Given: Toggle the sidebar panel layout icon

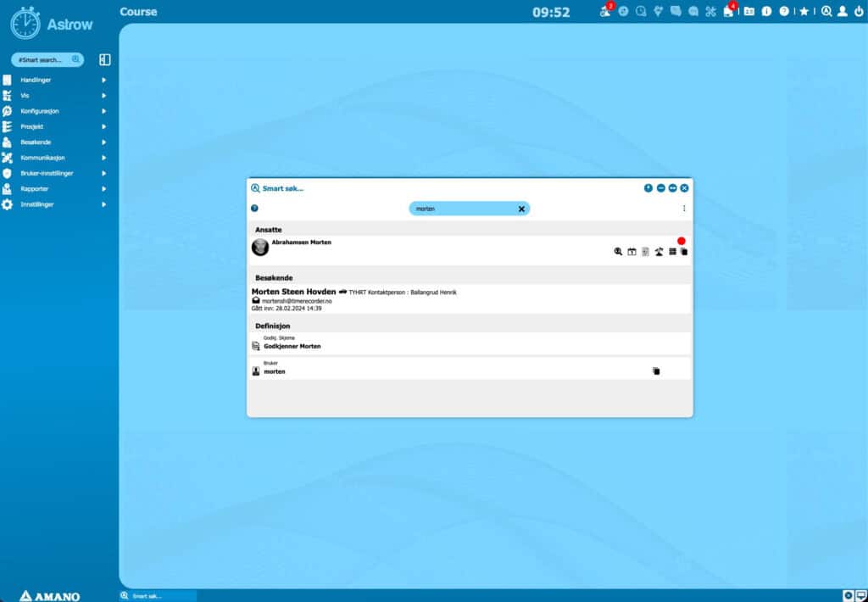Looking at the screenshot, I should 104,60.
